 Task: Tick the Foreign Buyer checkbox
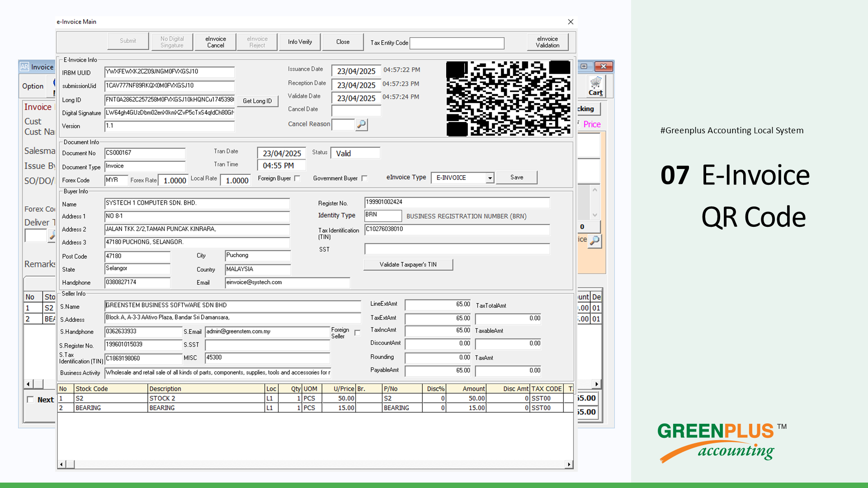(x=297, y=178)
